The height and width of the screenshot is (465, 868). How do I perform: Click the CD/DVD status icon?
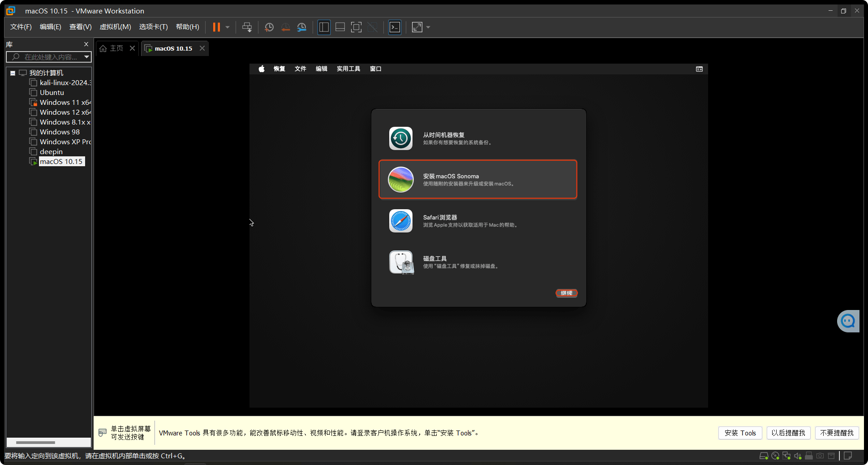775,456
